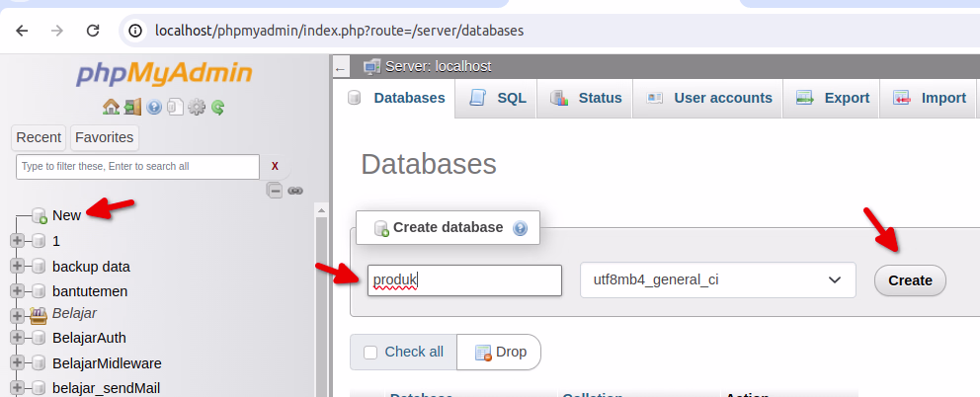The width and height of the screenshot is (980, 397).
Task: Collapse all navigation tree items icon
Action: point(275,191)
